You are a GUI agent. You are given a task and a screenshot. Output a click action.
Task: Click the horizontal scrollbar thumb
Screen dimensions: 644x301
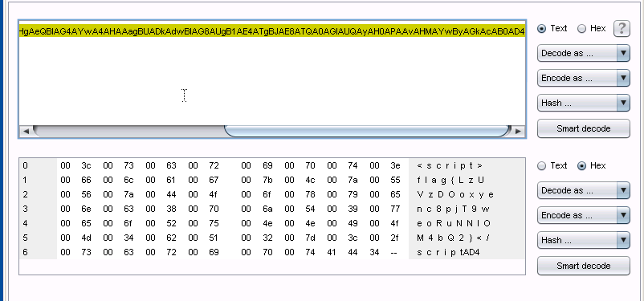[x=367, y=132]
